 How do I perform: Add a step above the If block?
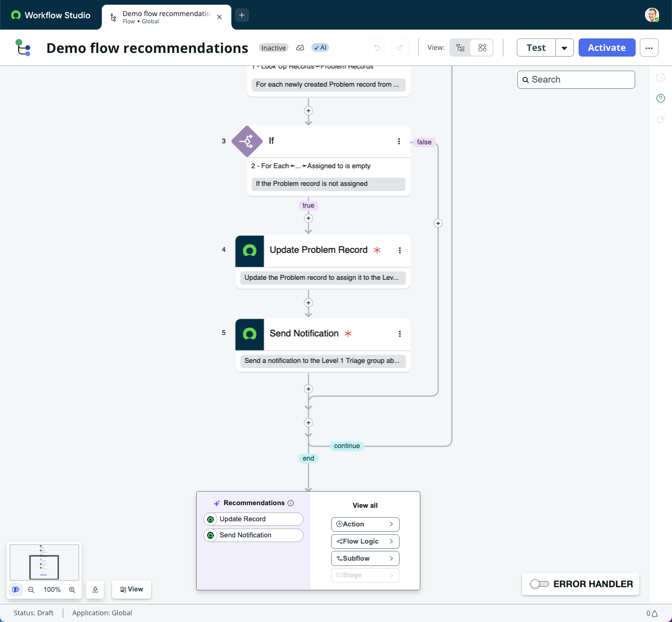308,111
